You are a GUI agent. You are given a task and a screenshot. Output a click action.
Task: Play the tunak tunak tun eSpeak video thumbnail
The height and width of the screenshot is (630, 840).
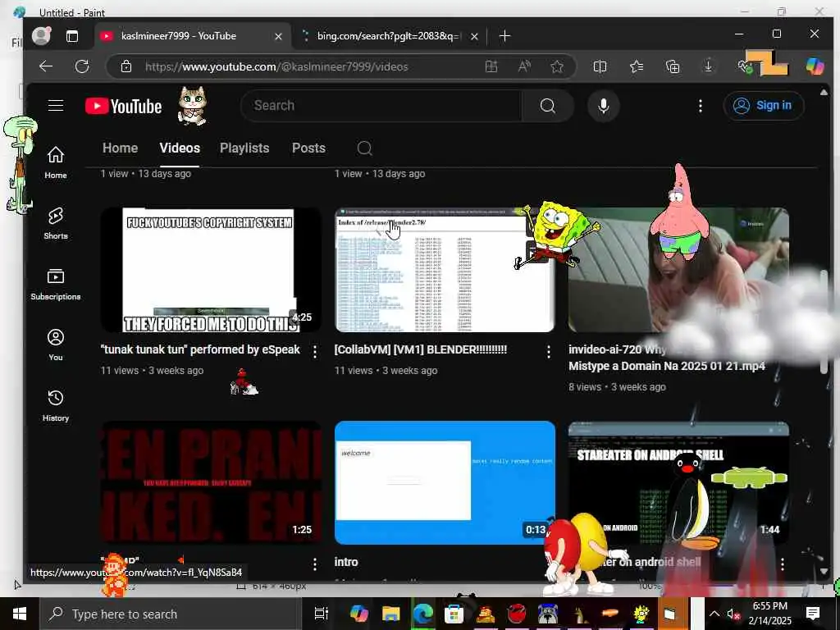[x=211, y=270]
